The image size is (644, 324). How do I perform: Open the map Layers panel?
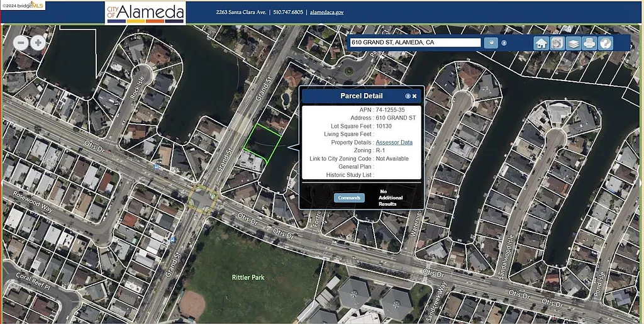pos(573,43)
